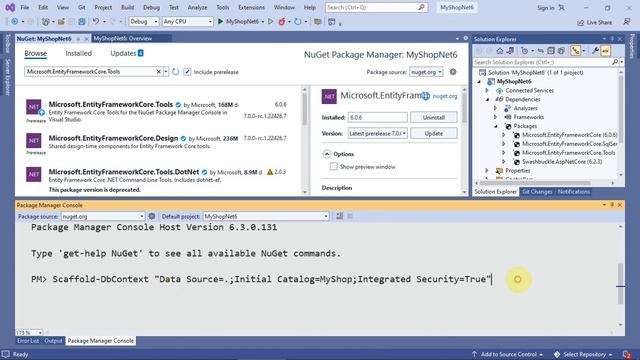Click the Clear Console icon

pos(340,216)
